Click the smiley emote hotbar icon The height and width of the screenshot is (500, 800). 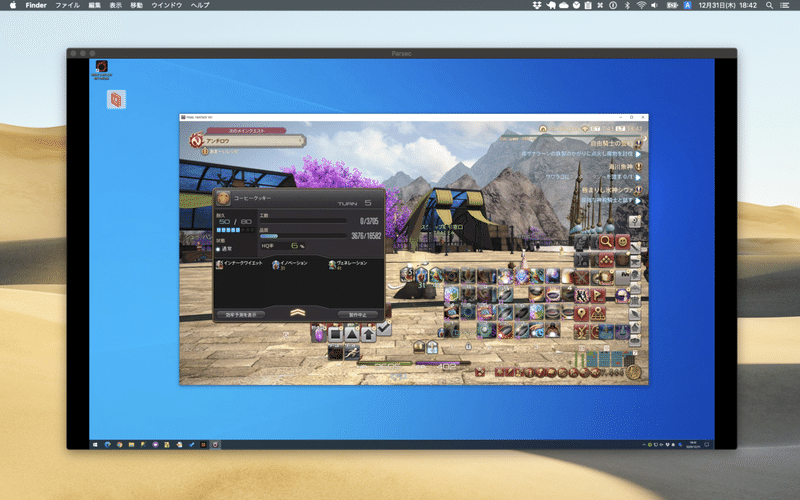(622, 241)
